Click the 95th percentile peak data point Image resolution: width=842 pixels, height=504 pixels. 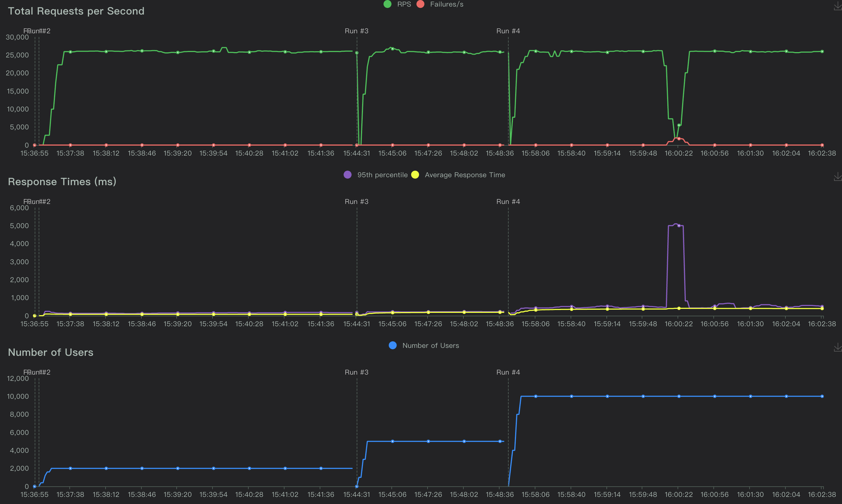(x=679, y=226)
